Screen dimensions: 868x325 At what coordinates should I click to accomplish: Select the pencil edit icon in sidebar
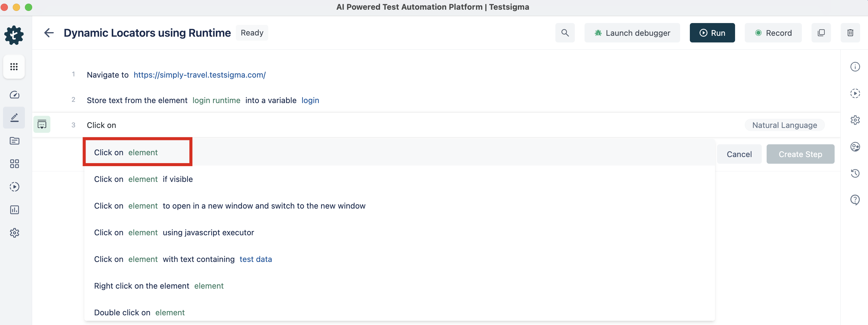[14, 117]
